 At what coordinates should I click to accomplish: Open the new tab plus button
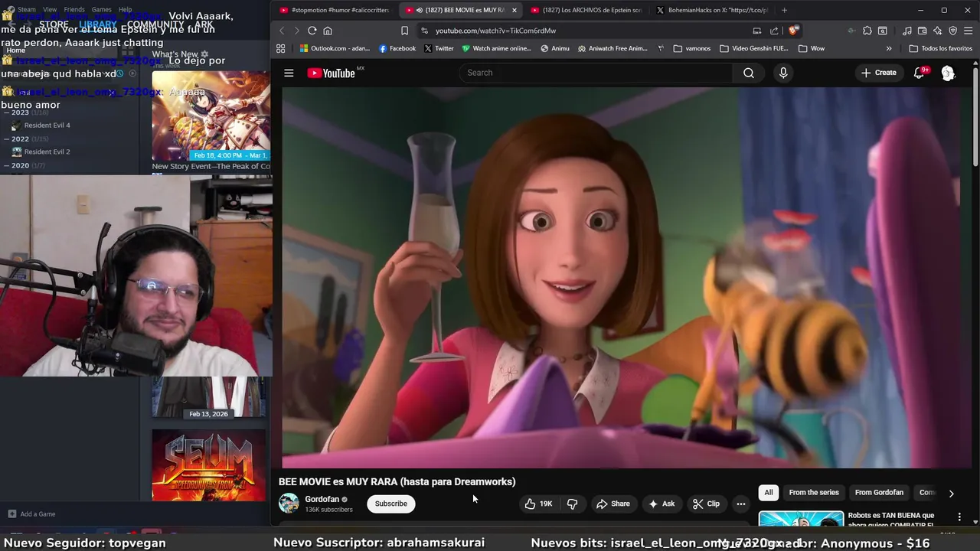pos(784,10)
